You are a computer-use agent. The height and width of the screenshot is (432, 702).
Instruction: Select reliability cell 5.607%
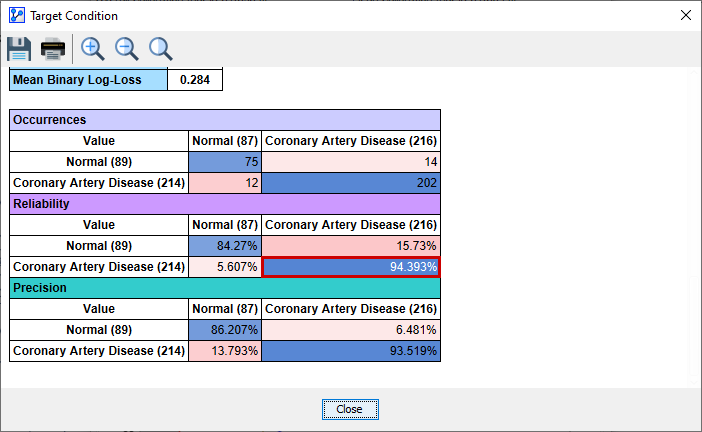tap(225, 267)
